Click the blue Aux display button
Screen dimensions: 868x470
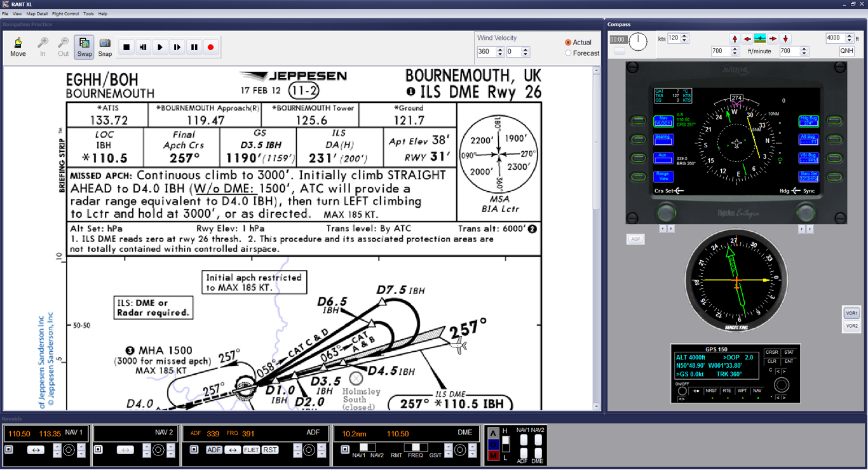663,158
